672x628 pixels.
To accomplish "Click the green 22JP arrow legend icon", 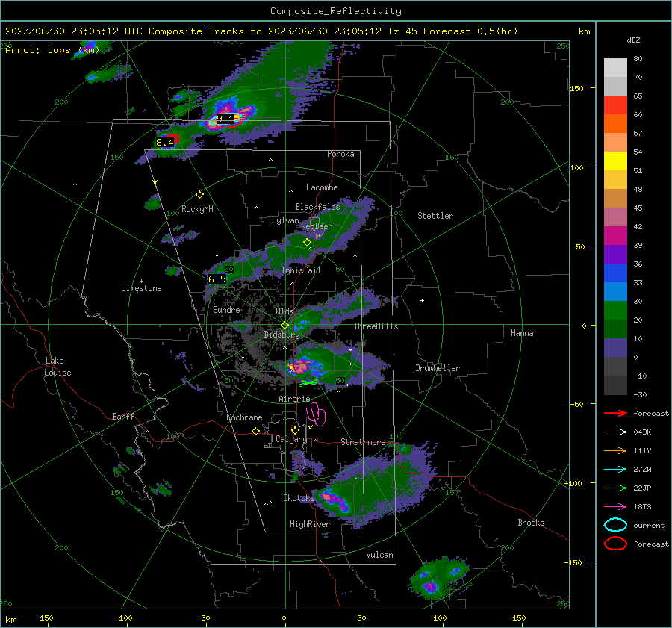I will pyautogui.click(x=615, y=488).
